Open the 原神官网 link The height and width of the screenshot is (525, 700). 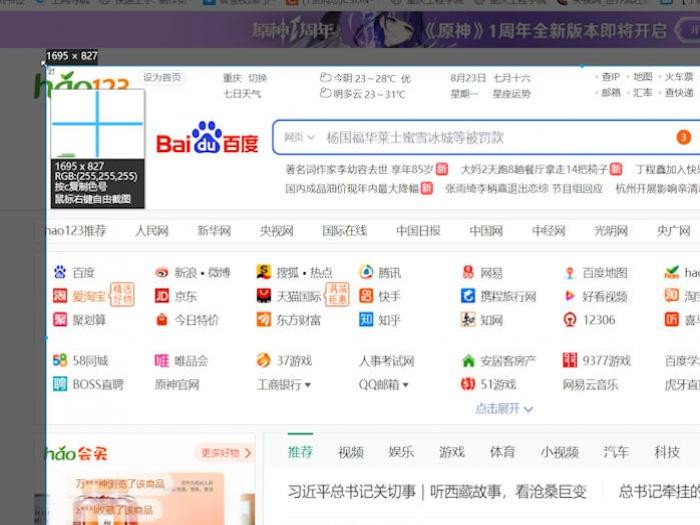pyautogui.click(x=177, y=384)
